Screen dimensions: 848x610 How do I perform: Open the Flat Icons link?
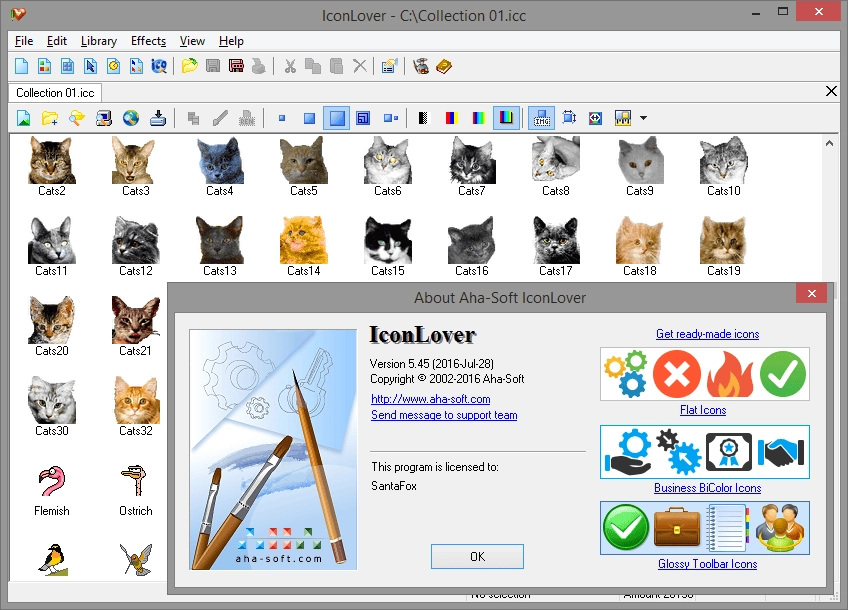pyautogui.click(x=703, y=410)
